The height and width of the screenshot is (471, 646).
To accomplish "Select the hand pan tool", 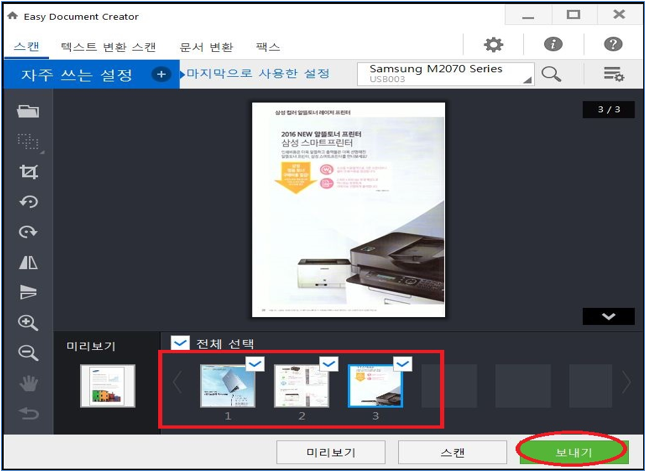I will point(28,383).
